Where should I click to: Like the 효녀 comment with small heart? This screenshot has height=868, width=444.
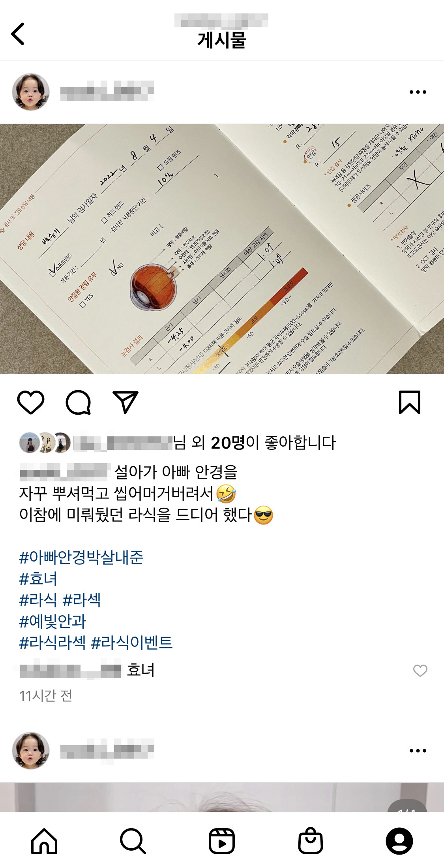(x=420, y=670)
